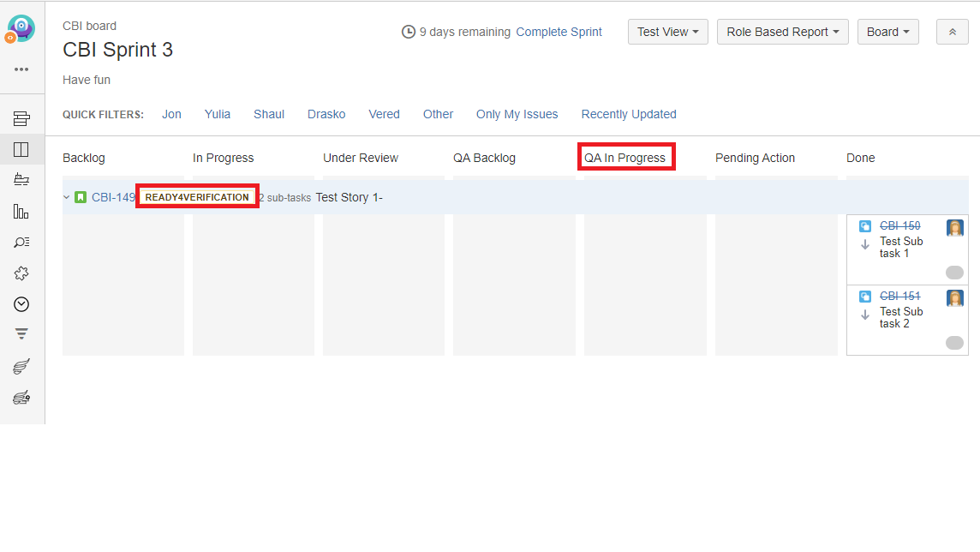Click the grey badge on Test Sub task 1

(954, 273)
